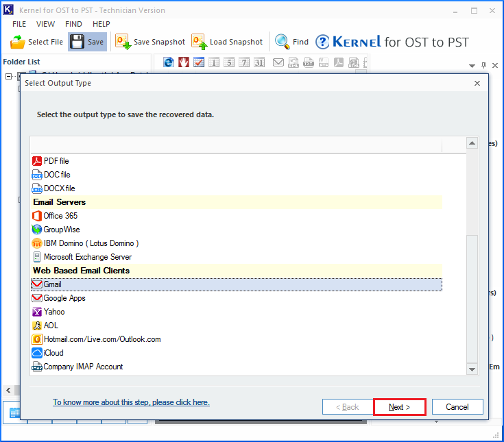Click the RTF export icon
The height and width of the screenshot is (442, 504).
click(x=324, y=62)
